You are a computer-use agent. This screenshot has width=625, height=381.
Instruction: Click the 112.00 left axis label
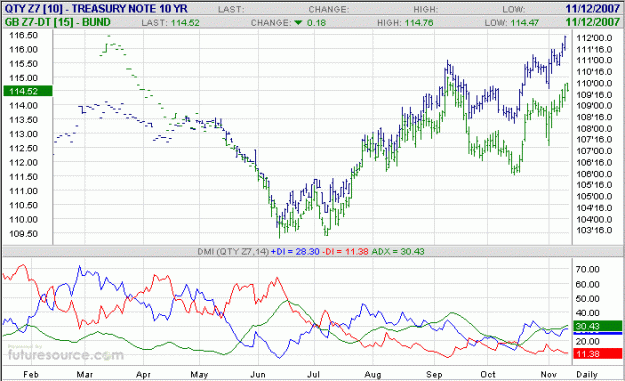coord(23,163)
